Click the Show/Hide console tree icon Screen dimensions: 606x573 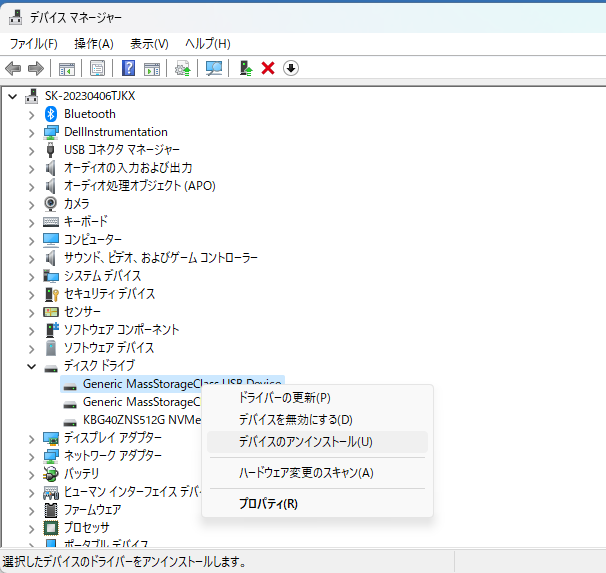point(67,68)
